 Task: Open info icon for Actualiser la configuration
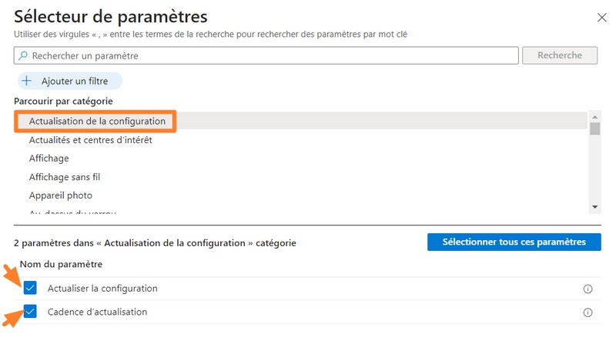(588, 289)
